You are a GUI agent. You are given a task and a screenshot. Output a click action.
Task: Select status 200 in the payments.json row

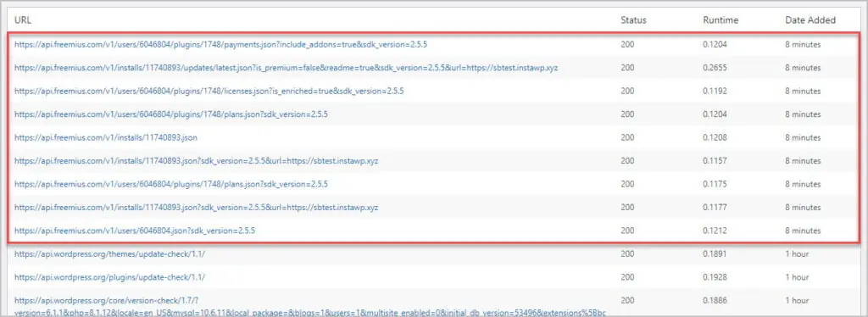pos(627,44)
